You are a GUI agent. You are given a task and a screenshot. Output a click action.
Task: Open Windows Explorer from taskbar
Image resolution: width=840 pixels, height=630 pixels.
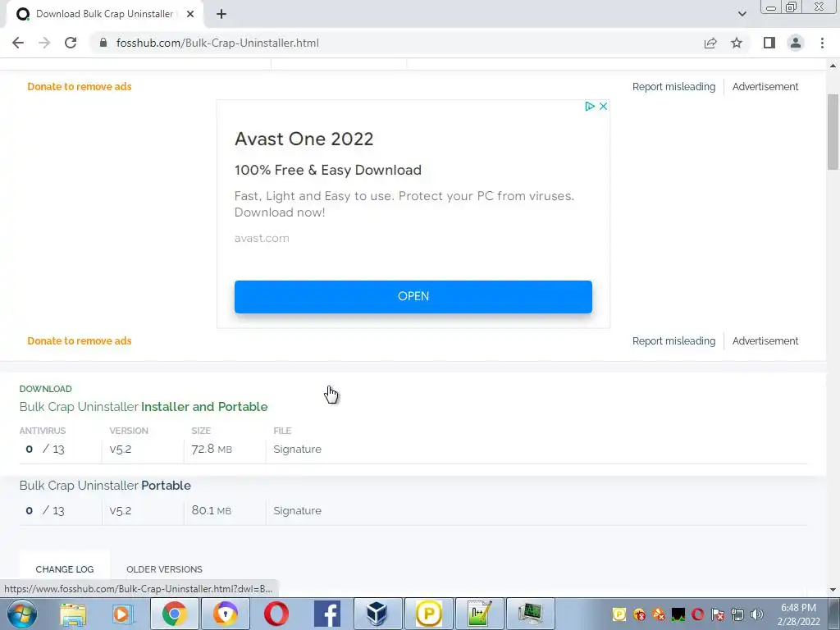click(73, 614)
